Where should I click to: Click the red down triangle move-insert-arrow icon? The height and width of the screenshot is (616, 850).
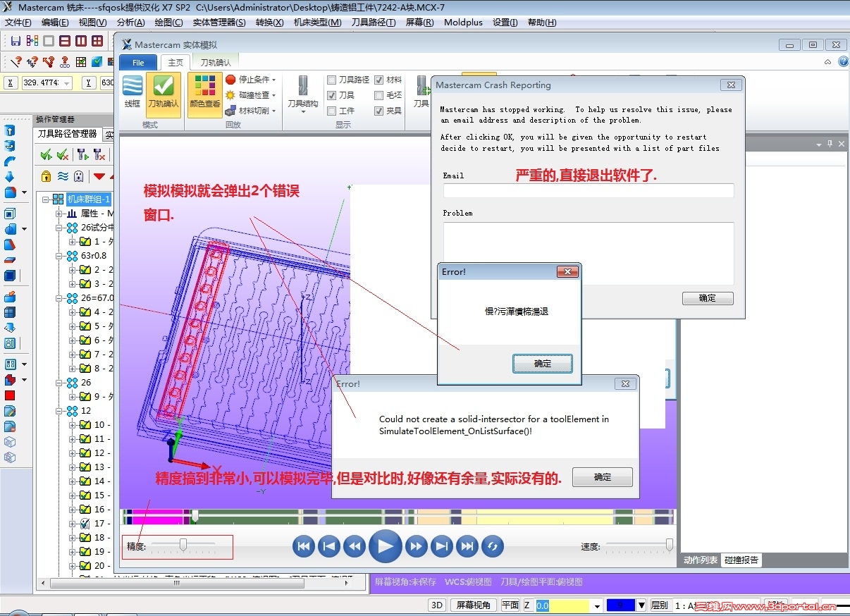tap(99, 177)
